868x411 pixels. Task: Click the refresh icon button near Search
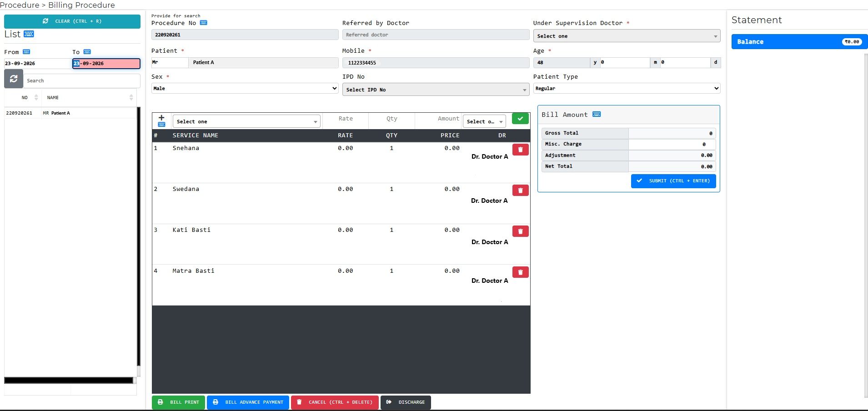pos(14,79)
